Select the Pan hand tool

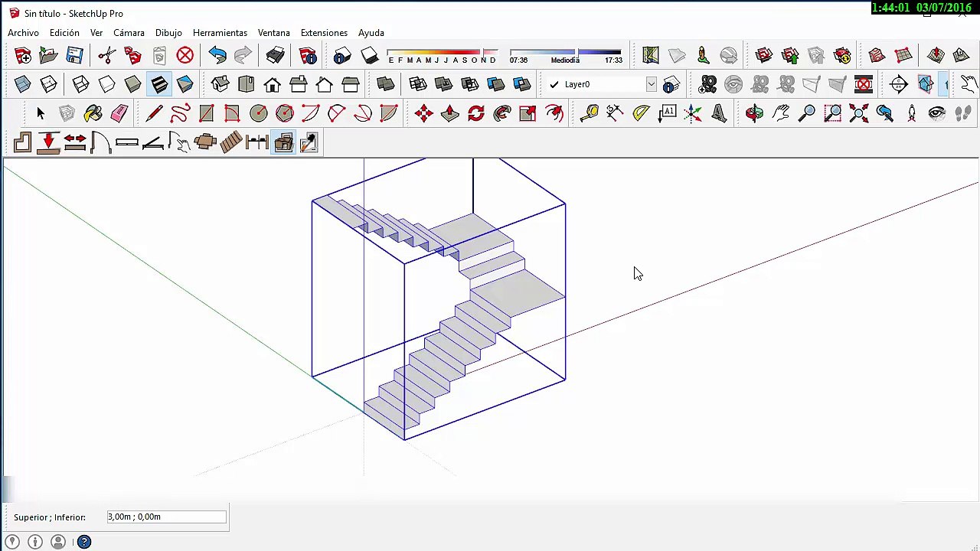(780, 113)
